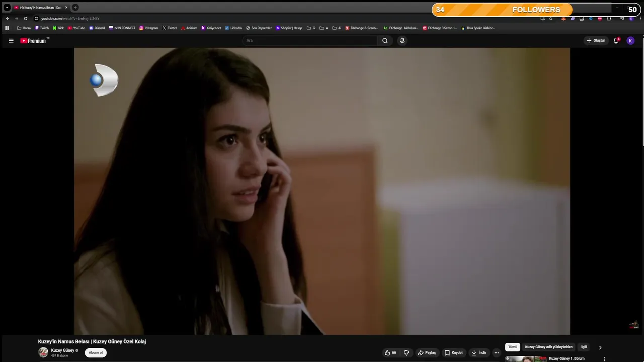Viewport: 644px width, 362px height.
Task: Reload the page
Action: click(26, 19)
